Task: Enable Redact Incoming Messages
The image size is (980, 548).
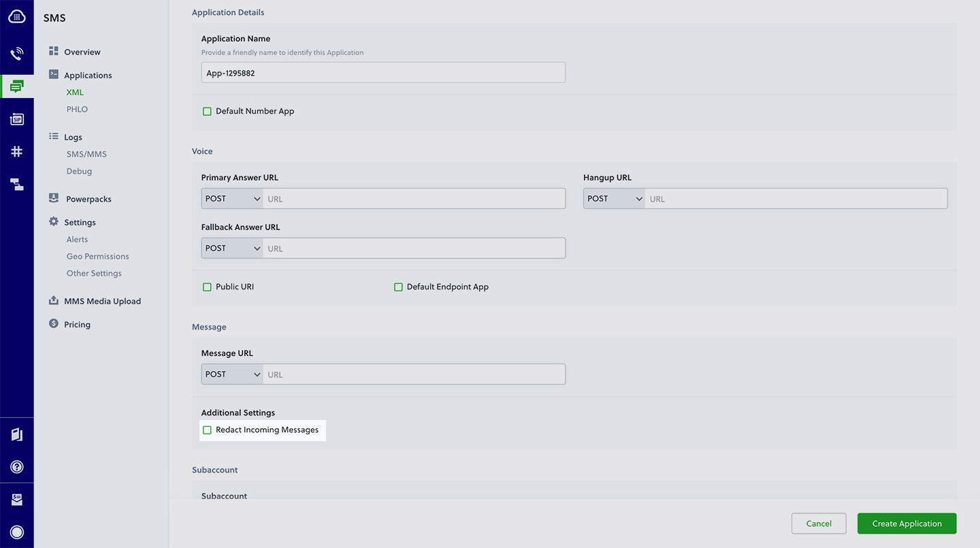Action: 207,430
